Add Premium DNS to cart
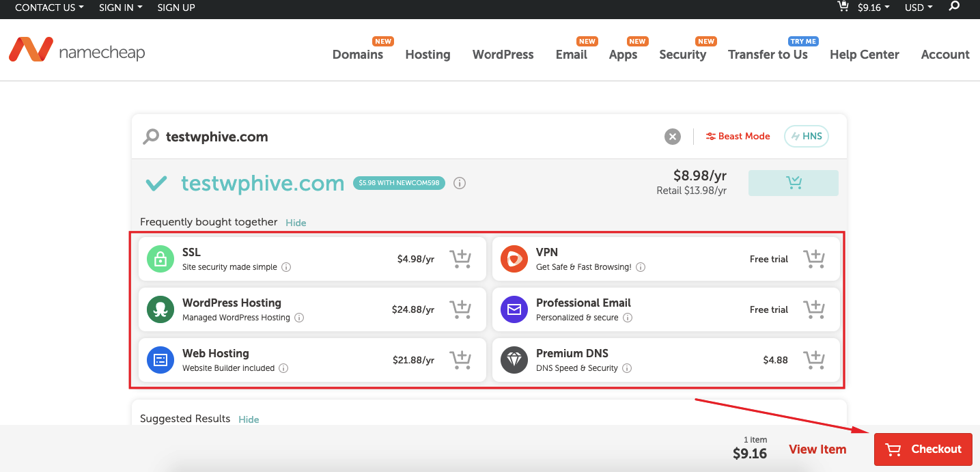 814,360
